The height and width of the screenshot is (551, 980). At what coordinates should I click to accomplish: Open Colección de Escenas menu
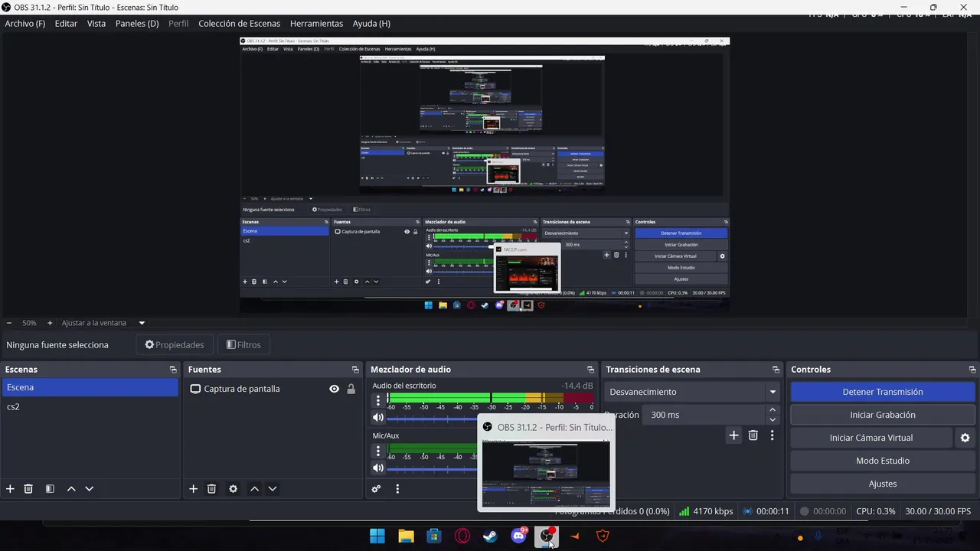[x=240, y=24]
